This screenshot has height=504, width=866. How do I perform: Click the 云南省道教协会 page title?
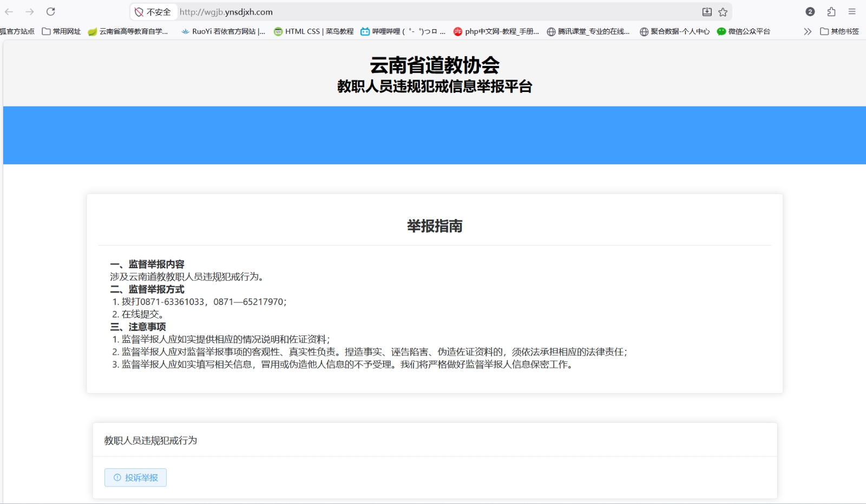tap(435, 65)
